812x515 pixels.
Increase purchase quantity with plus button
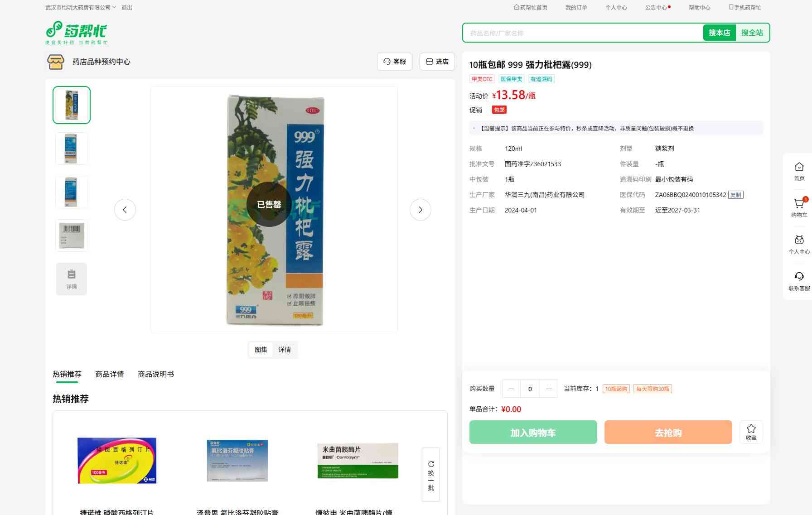coord(549,389)
